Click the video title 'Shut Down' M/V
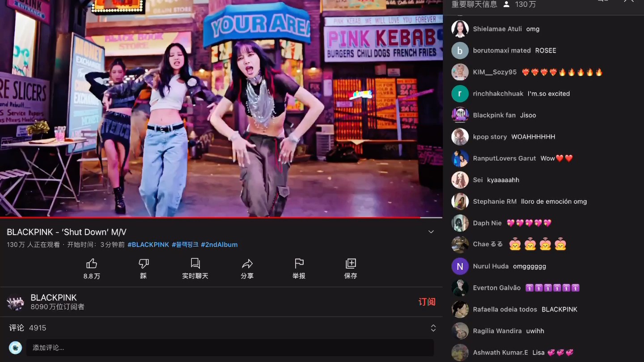The width and height of the screenshot is (644, 362). click(x=67, y=232)
